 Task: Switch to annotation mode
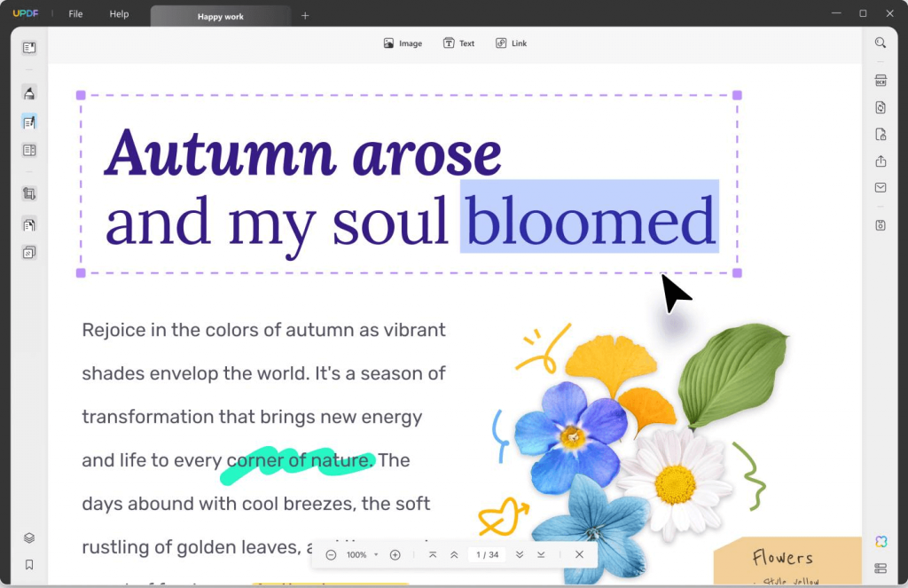click(x=29, y=92)
